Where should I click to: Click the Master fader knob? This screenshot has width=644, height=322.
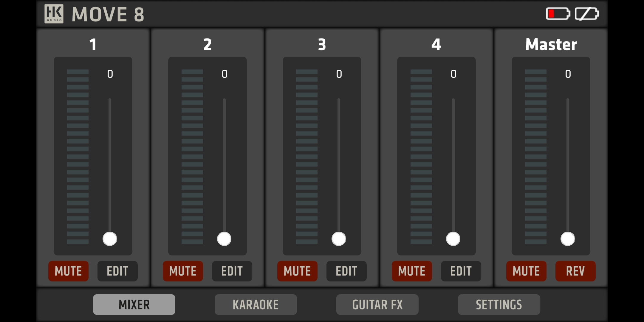(x=568, y=239)
